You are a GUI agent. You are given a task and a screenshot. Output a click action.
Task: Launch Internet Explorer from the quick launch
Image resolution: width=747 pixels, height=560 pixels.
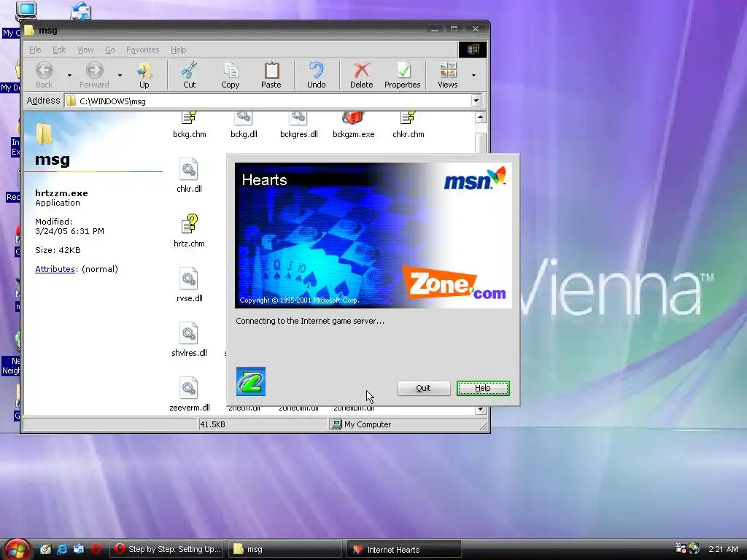(x=62, y=549)
